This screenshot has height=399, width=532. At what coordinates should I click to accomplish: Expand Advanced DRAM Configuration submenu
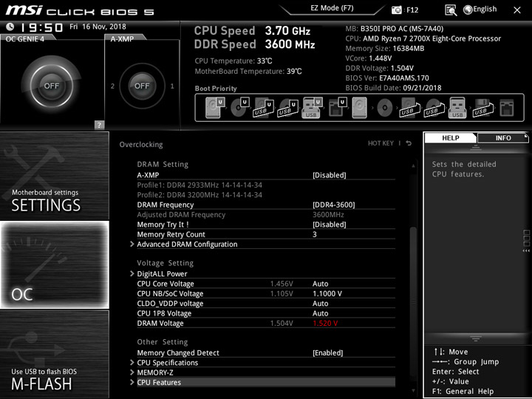[x=187, y=245]
